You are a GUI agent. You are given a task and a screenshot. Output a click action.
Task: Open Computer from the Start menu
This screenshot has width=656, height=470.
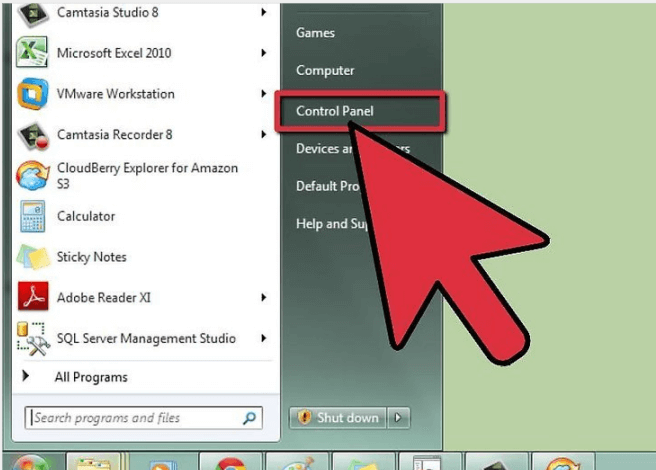[325, 70]
